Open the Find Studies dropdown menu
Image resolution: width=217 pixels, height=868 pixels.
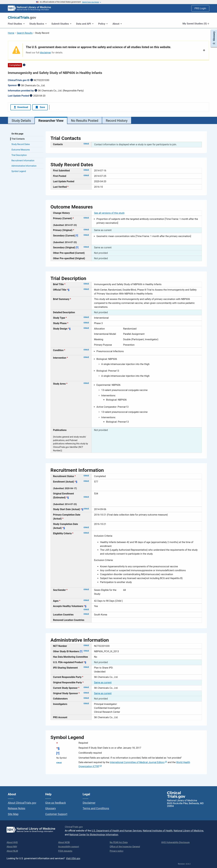point(16,24)
